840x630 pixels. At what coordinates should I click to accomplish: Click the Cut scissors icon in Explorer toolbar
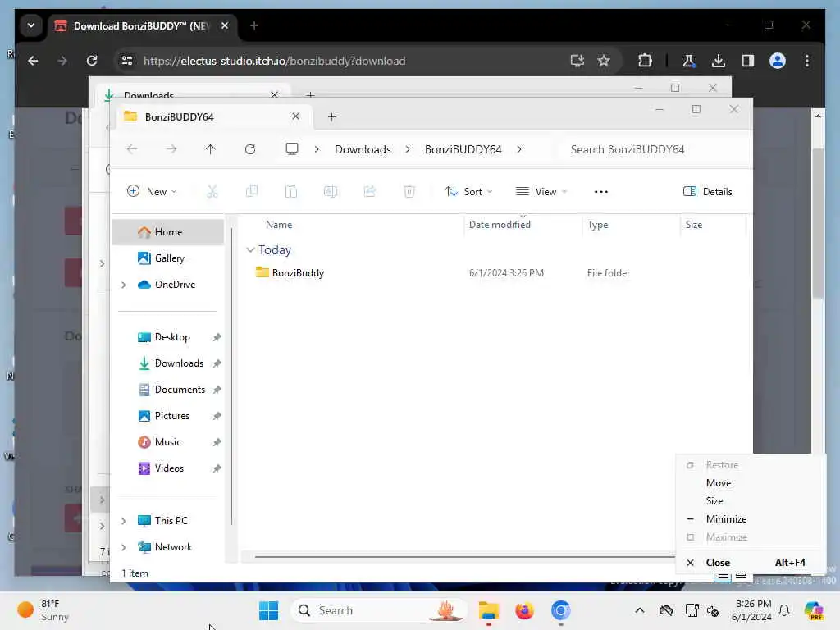(212, 191)
